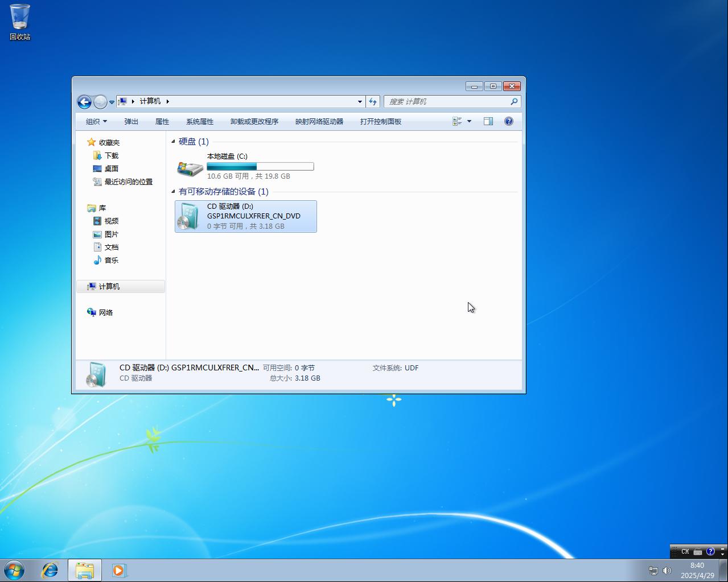Click 卸载或更改程序 in the toolbar
This screenshot has height=582, width=728.
tap(254, 121)
